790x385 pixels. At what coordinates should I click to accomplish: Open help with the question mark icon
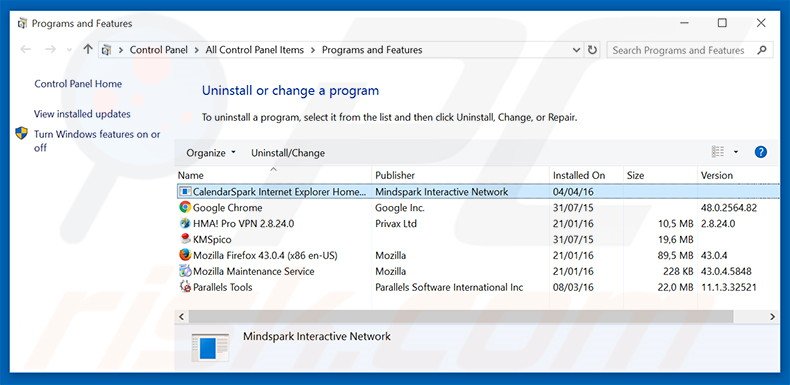761,152
